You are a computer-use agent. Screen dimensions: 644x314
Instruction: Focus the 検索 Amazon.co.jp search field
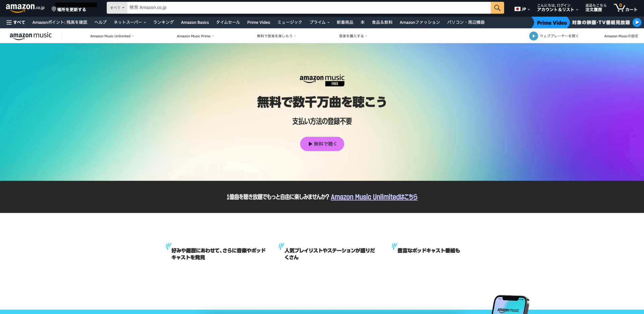pyautogui.click(x=309, y=8)
